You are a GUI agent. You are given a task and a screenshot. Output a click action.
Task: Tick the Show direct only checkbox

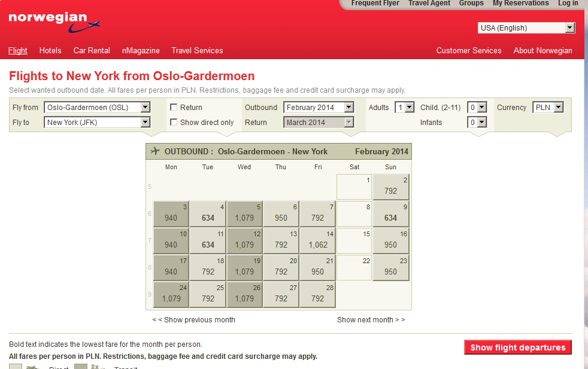(x=174, y=122)
